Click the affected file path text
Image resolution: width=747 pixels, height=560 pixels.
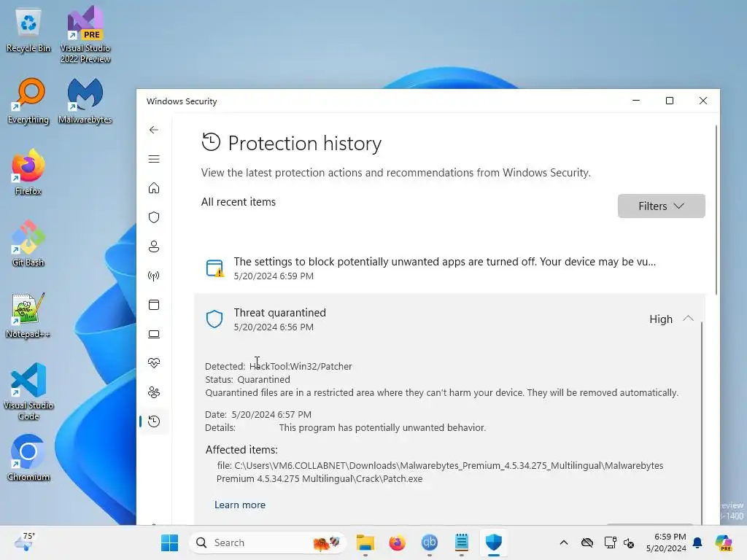[440, 472]
